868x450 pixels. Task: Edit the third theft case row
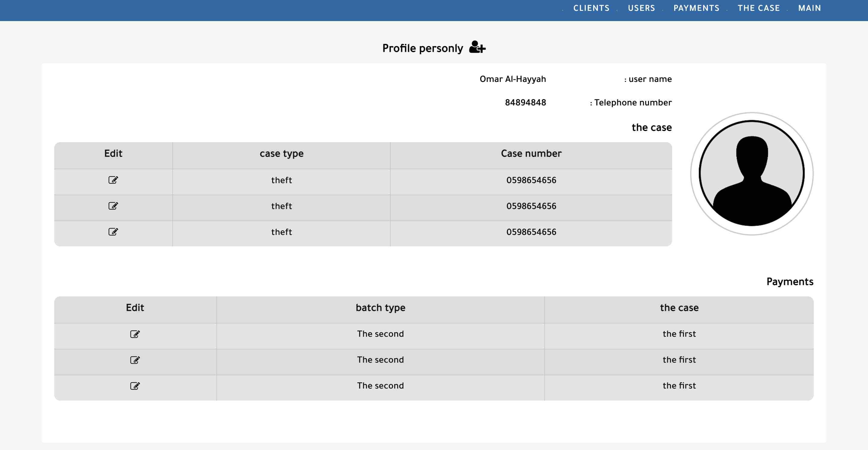(113, 232)
